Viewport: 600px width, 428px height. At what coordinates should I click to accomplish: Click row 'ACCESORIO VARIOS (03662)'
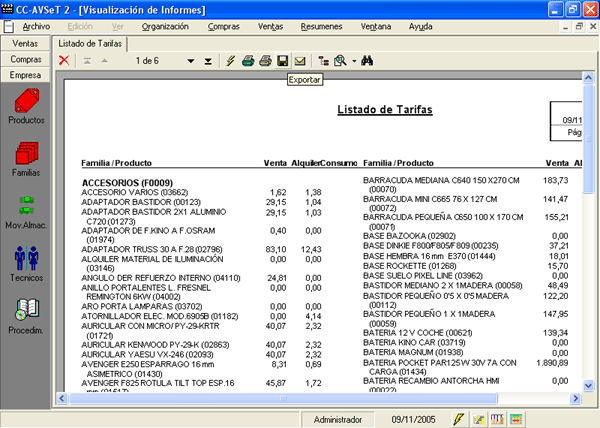click(135, 192)
